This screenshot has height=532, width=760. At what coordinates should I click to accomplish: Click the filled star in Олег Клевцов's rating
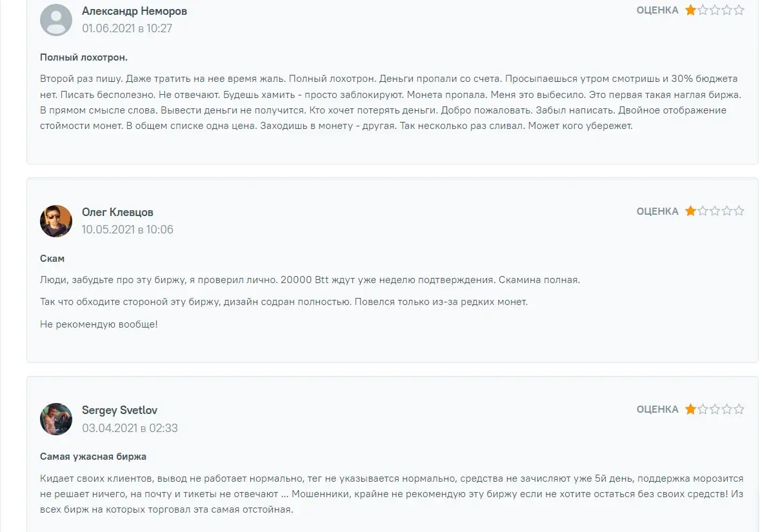coord(691,211)
